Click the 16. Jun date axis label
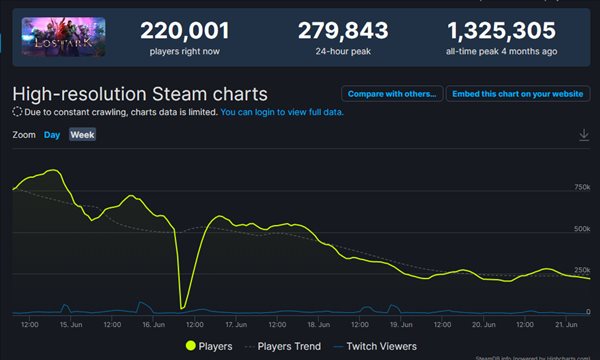600x360 pixels. [x=153, y=325]
